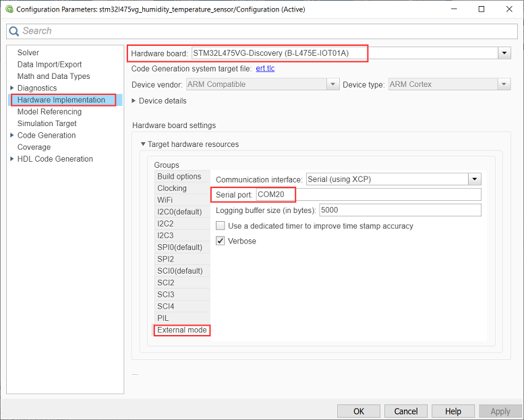This screenshot has width=524, height=420.
Task: Click the Serial port input field
Action: coord(368,195)
